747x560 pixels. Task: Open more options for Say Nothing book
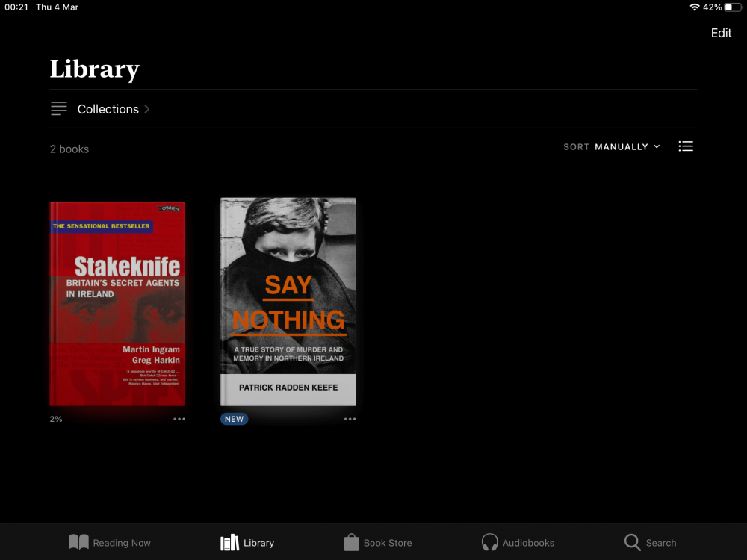(x=350, y=419)
